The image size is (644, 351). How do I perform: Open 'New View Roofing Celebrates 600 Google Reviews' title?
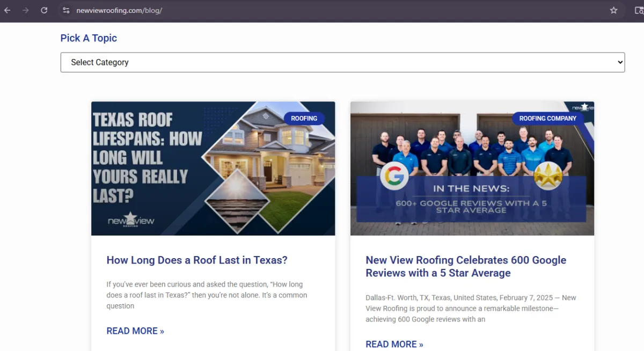click(466, 267)
